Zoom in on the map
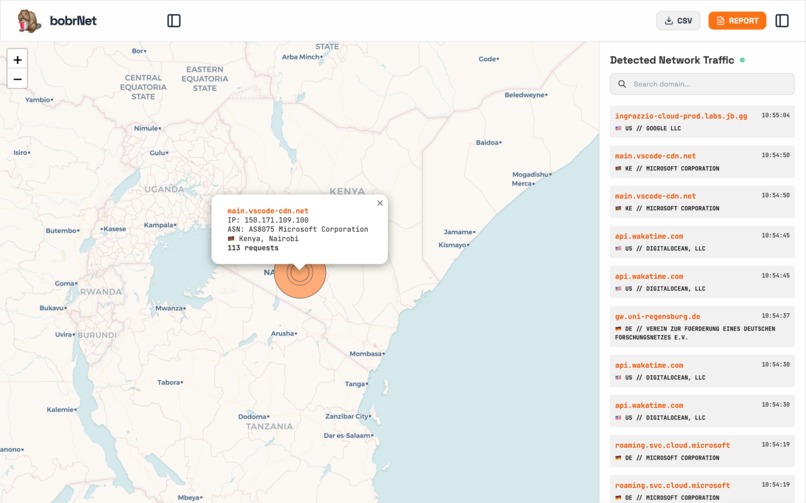 click(x=17, y=60)
